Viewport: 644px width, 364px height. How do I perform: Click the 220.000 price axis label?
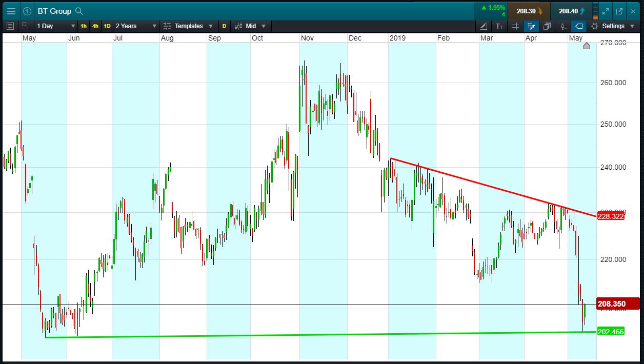tap(613, 259)
